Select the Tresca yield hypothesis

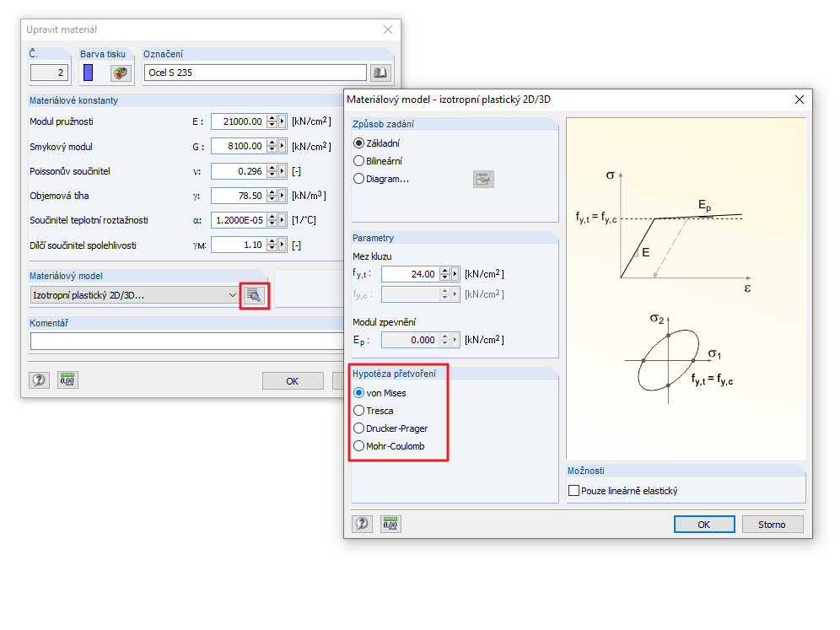(361, 411)
